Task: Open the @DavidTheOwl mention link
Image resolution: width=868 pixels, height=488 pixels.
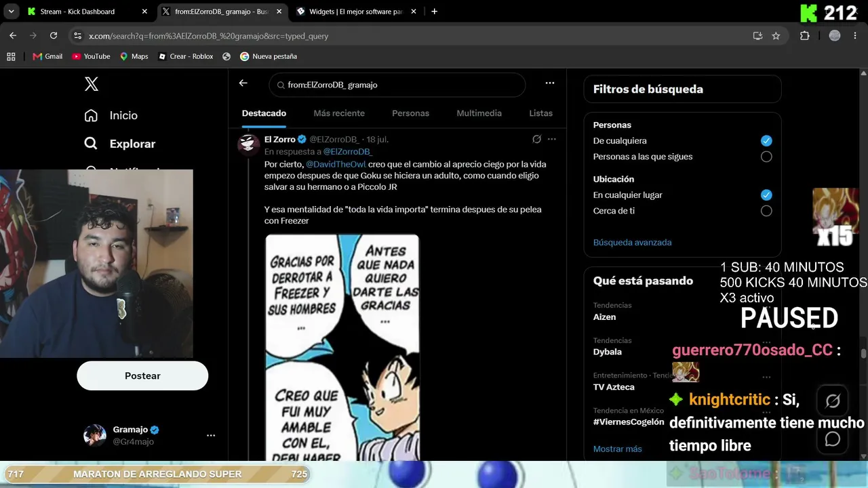Action: (x=336, y=164)
